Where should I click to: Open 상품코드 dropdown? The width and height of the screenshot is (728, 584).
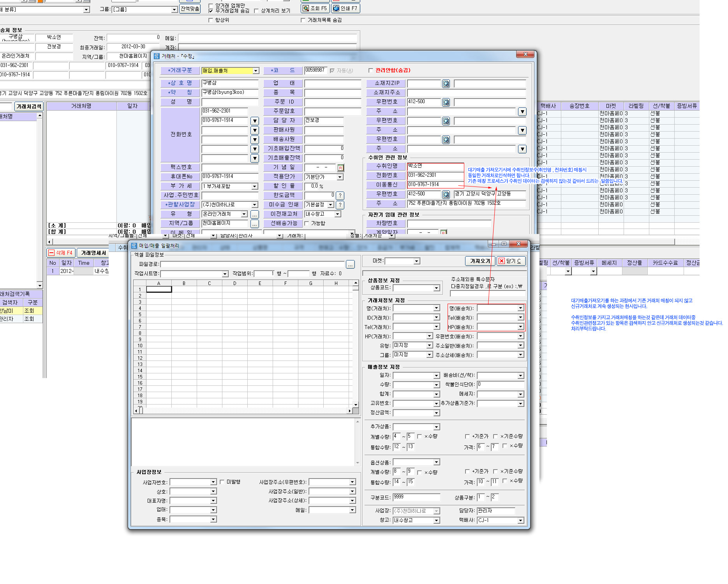pyautogui.click(x=437, y=288)
